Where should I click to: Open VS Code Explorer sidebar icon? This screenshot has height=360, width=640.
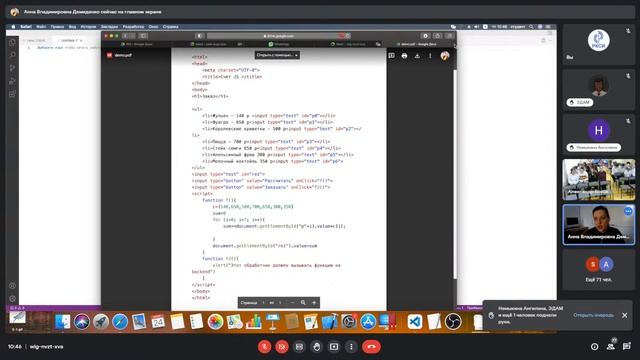coord(12,42)
